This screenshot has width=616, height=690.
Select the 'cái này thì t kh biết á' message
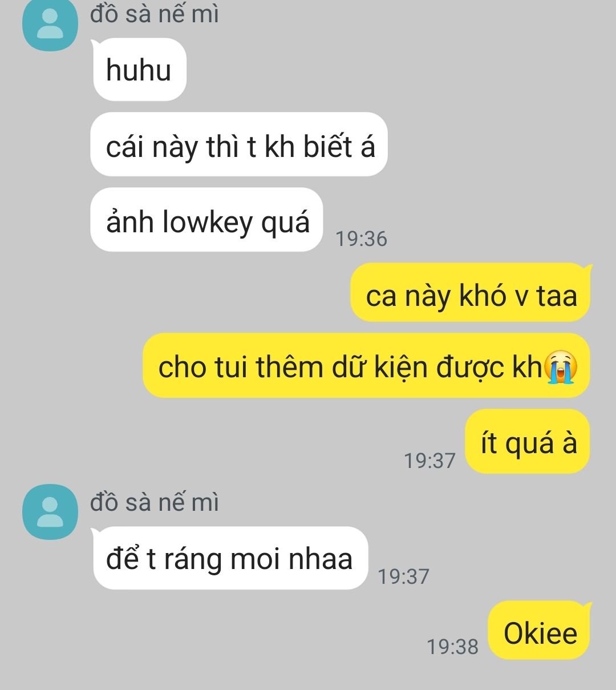239,144
